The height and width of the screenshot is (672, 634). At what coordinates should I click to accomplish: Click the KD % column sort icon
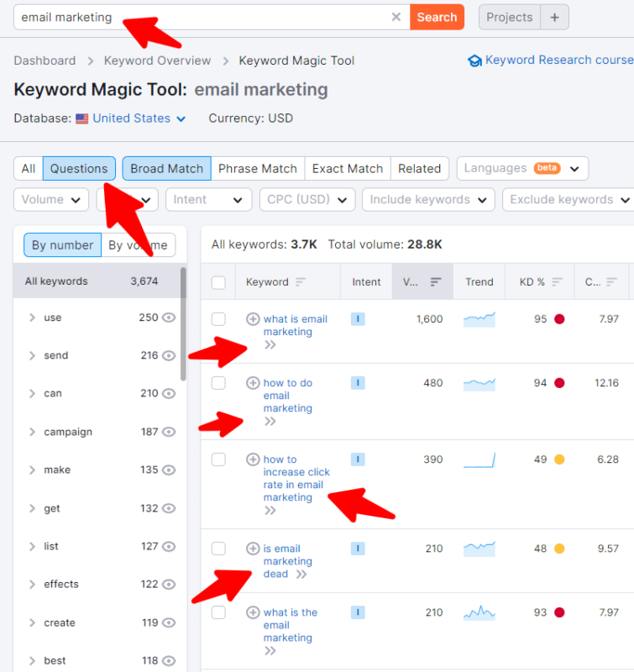557,282
